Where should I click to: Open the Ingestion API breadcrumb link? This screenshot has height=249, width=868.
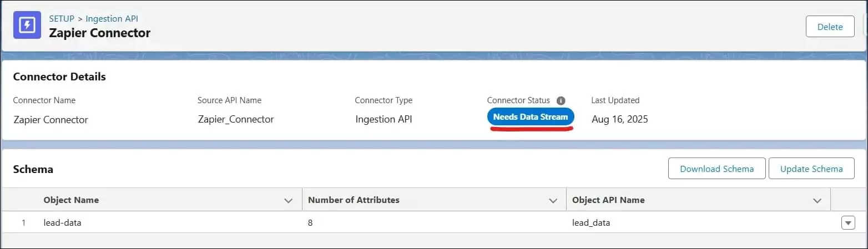coord(112,19)
